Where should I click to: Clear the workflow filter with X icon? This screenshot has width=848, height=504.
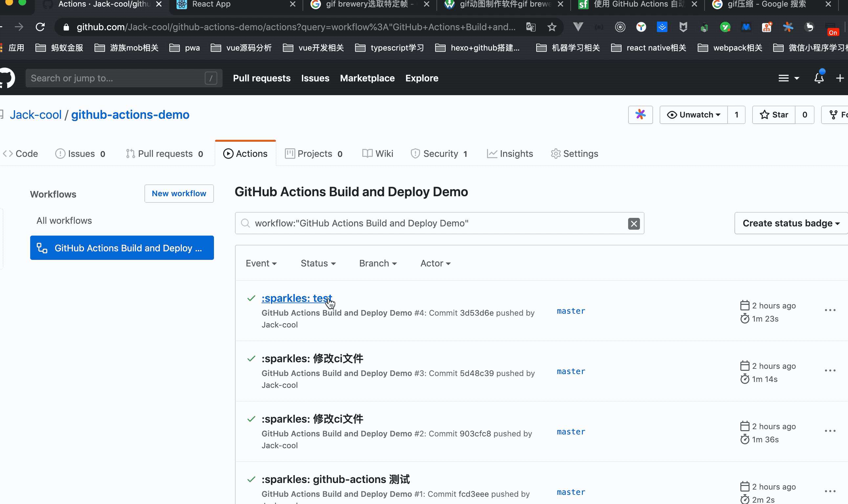[x=633, y=223]
